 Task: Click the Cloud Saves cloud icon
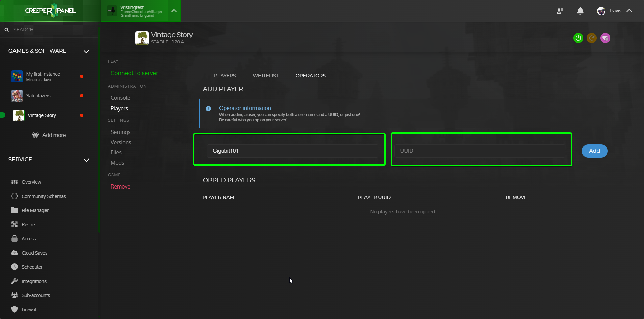tap(14, 253)
